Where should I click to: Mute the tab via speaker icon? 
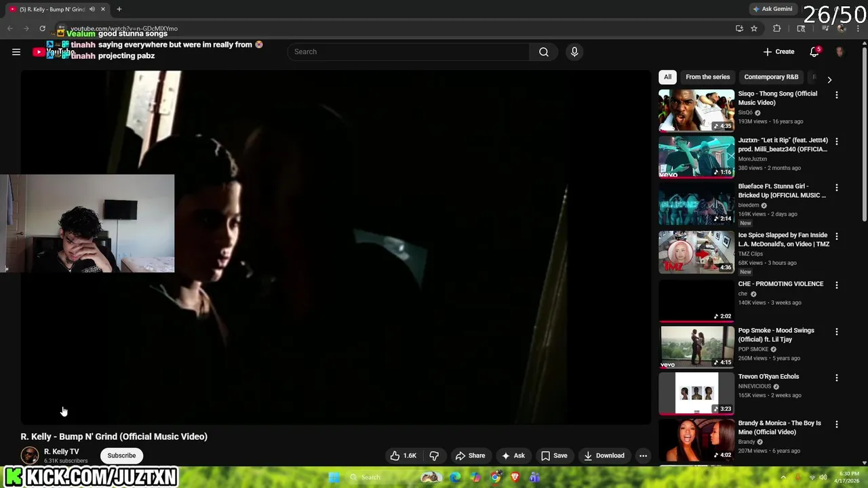[x=92, y=9]
